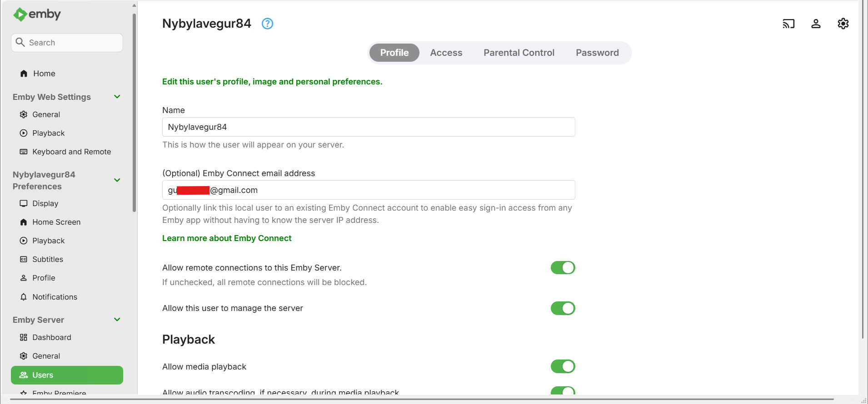Screen dimensions: 868x404
Task: Open the Parental Control tab
Action: pos(519,53)
